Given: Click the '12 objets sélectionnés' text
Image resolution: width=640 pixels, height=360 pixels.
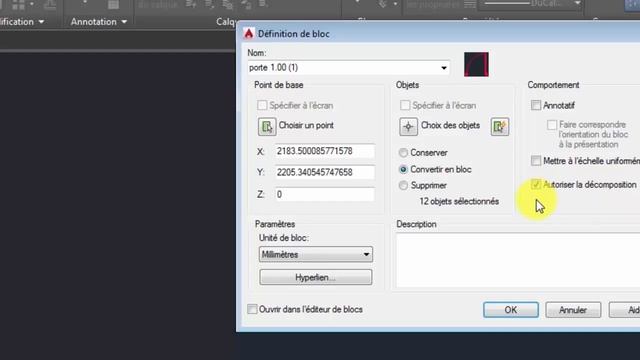Looking at the screenshot, I should click(x=459, y=201).
